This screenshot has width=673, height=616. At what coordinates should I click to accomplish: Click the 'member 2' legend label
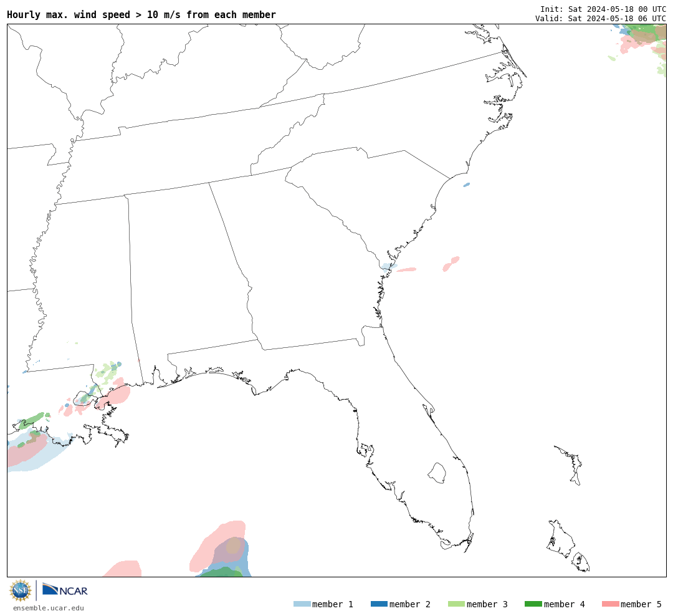(x=410, y=604)
